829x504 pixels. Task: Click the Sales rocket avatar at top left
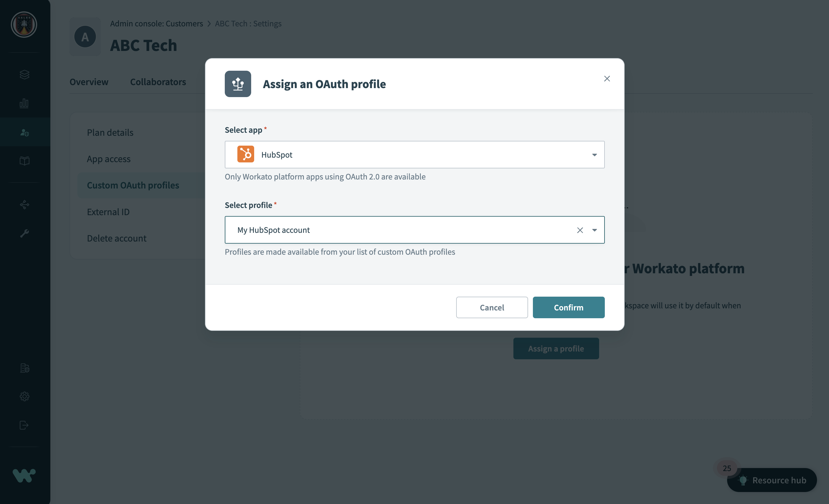pos(24,24)
